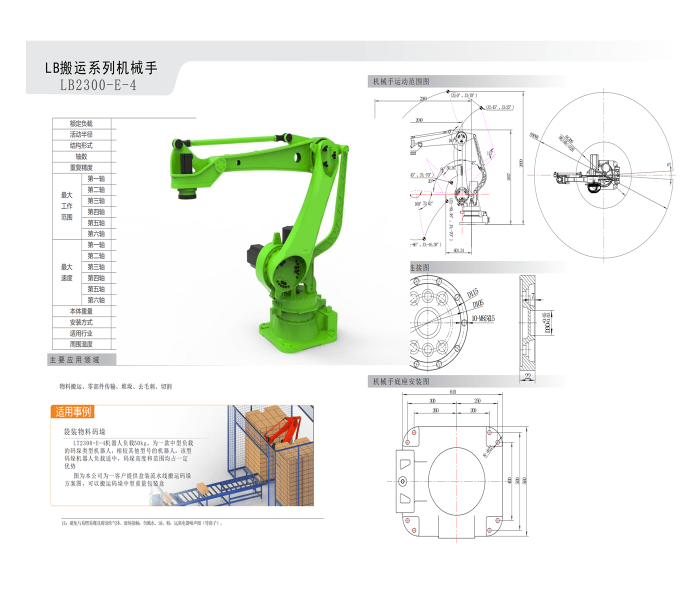Viewport: 700px width, 600px height.
Task: Click '第五轴' in the 最大工作范围 group
Action: (x=96, y=222)
